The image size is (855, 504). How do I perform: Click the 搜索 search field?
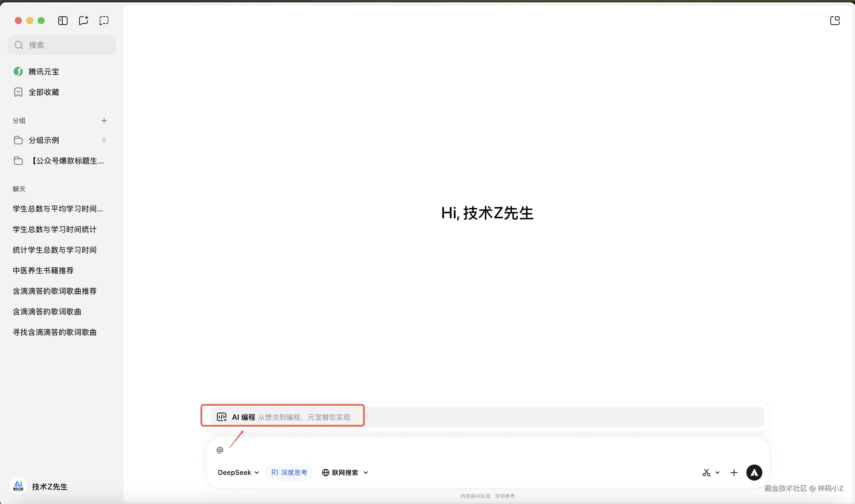point(62,45)
